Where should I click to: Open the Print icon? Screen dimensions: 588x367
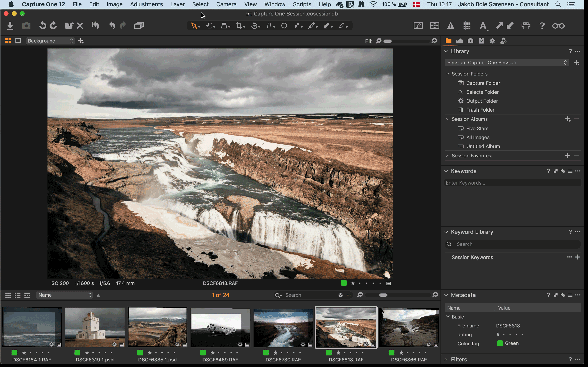[x=526, y=26]
